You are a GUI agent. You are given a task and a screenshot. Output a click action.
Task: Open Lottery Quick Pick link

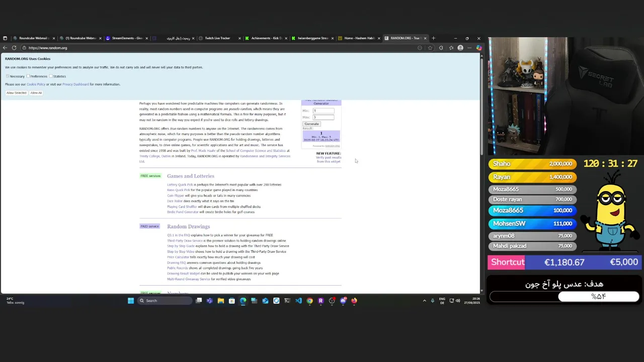180,185
